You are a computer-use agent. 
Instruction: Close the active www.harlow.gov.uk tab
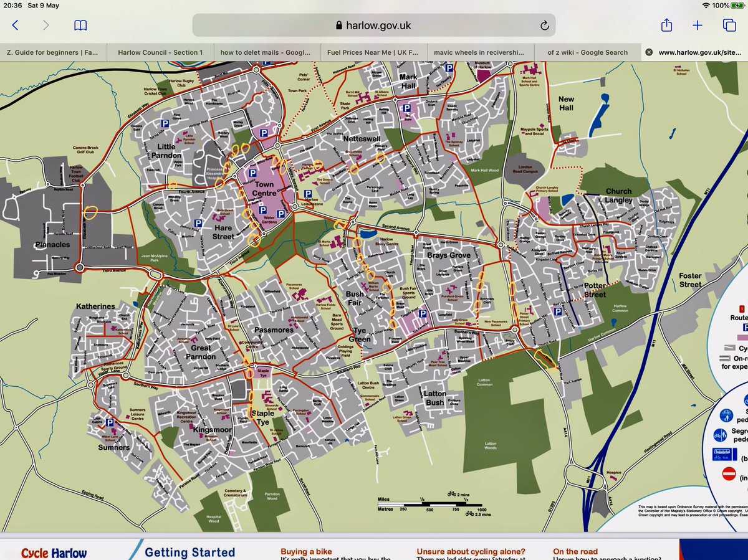tap(648, 52)
